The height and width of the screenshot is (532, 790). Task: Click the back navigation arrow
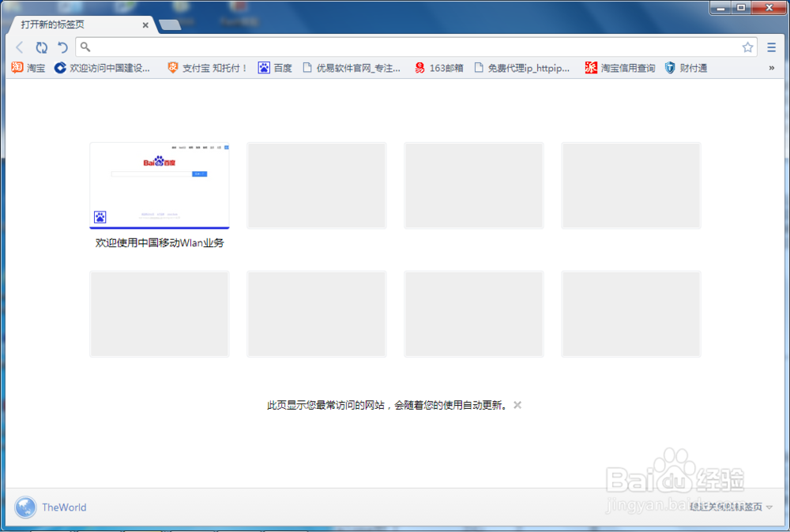(20, 47)
